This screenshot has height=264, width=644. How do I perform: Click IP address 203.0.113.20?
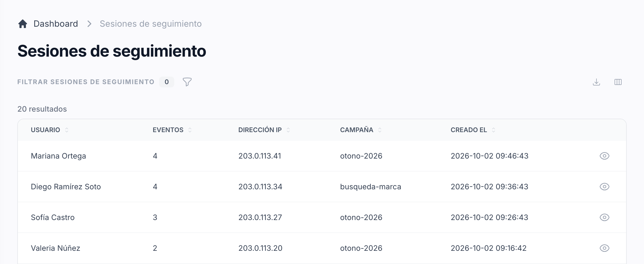(x=260, y=248)
